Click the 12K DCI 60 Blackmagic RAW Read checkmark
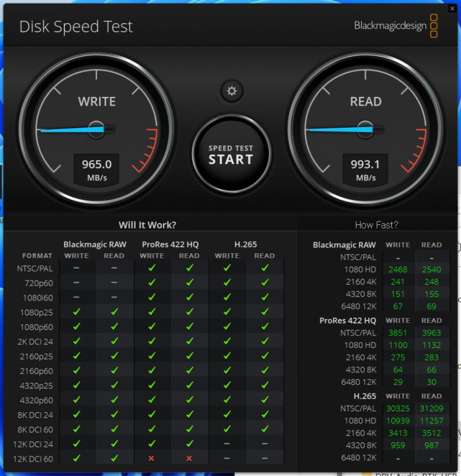 [x=114, y=458]
